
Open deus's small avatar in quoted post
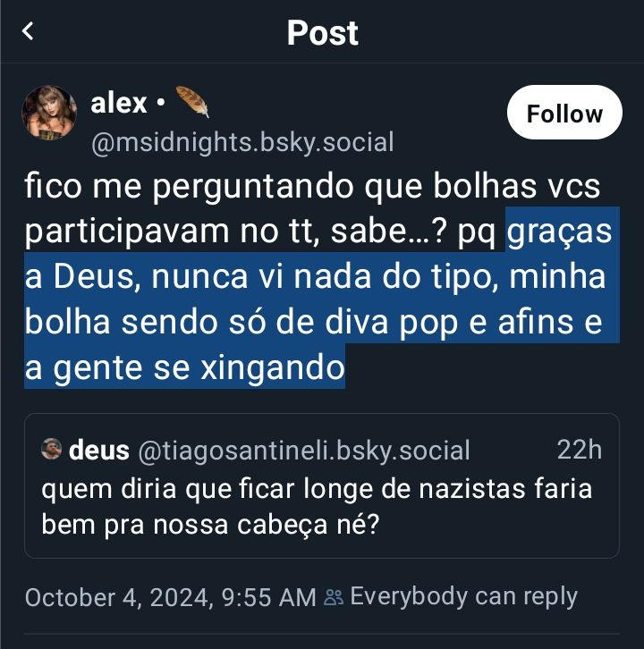pyautogui.click(x=52, y=449)
